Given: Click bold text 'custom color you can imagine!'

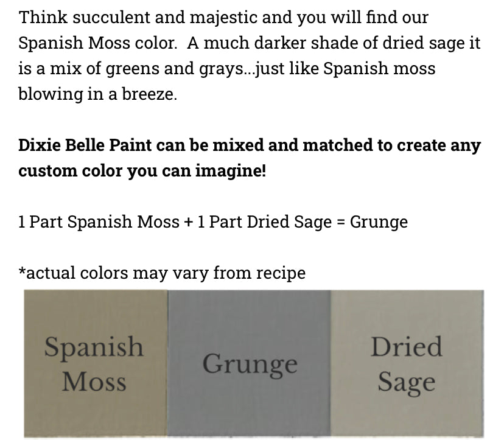Looking at the screenshot, I should (x=142, y=170).
